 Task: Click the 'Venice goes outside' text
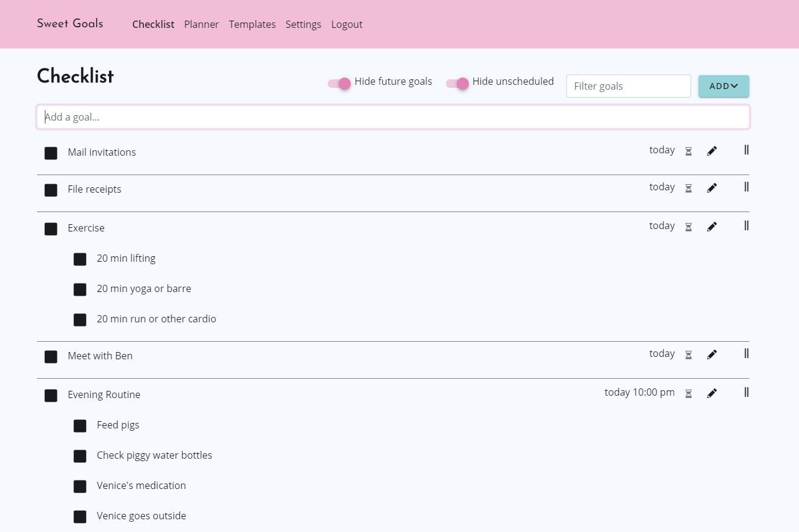142,516
